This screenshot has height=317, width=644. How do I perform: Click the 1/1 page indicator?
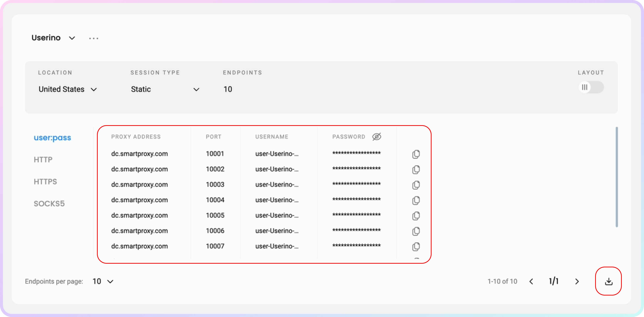coord(554,281)
